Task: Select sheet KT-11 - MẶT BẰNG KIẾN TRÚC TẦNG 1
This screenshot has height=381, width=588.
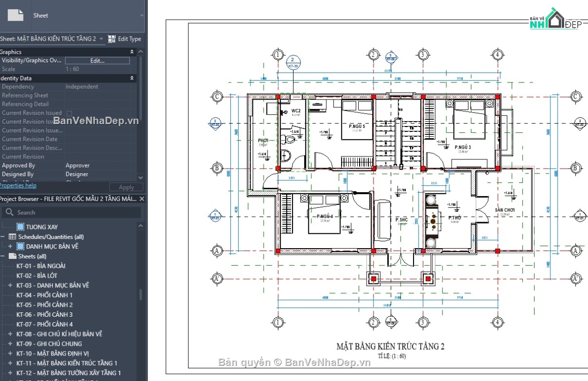Action: 67,363
